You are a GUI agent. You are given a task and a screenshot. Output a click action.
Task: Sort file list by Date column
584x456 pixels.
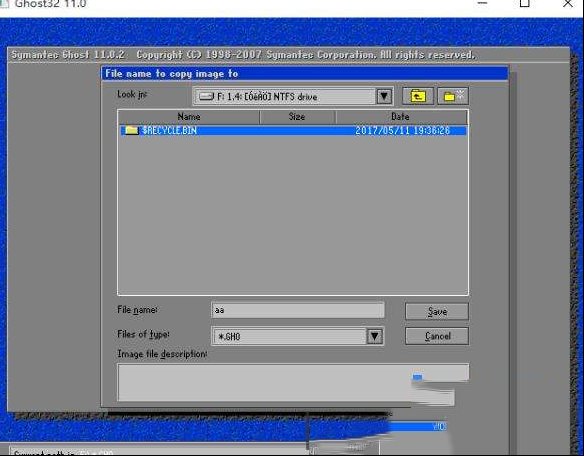(401, 117)
